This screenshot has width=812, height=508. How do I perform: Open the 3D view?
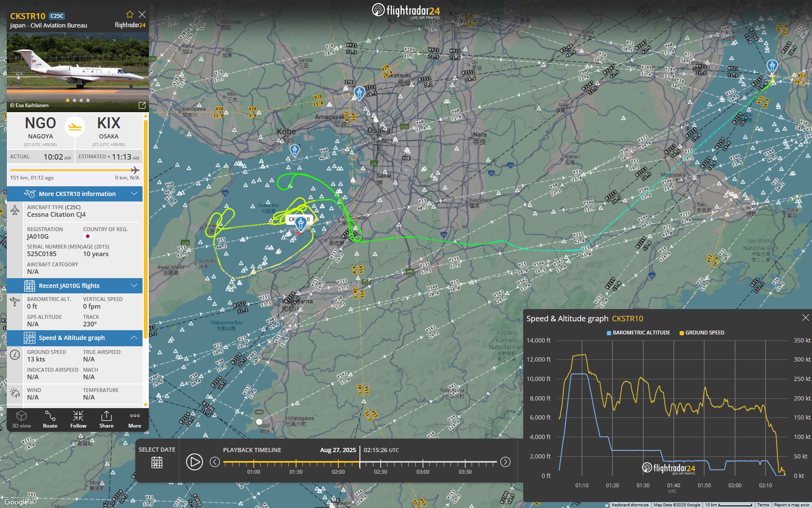click(x=21, y=420)
